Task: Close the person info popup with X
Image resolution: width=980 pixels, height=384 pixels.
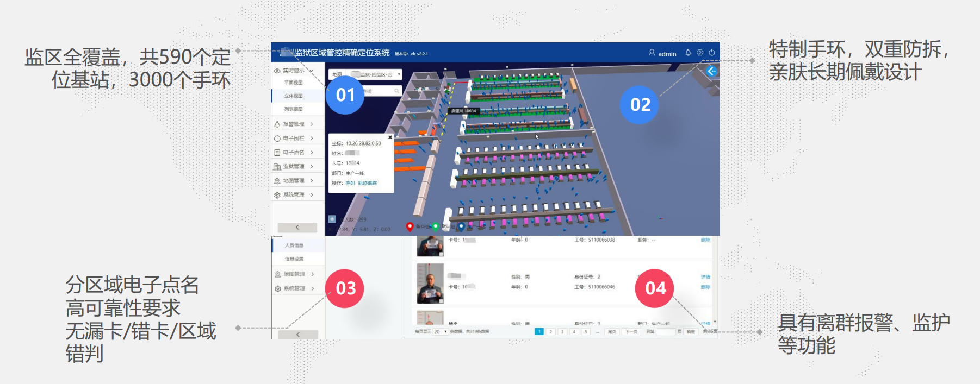Action: [390, 137]
